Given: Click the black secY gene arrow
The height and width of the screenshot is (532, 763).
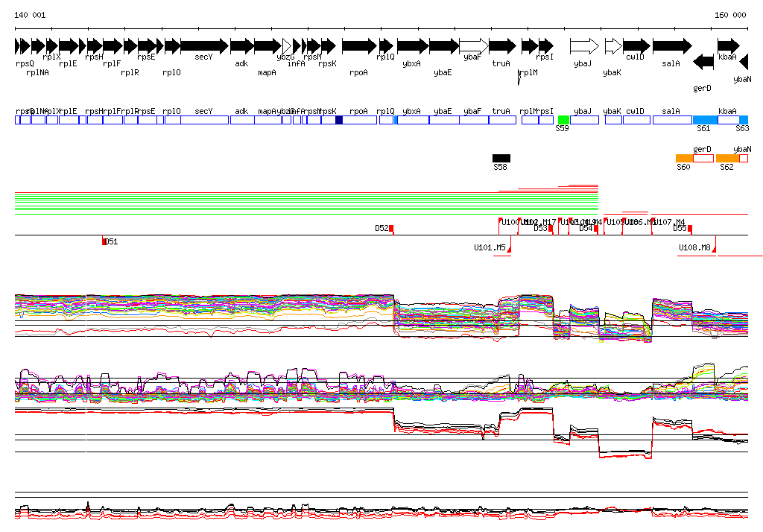Looking at the screenshot, I should 204,46.
